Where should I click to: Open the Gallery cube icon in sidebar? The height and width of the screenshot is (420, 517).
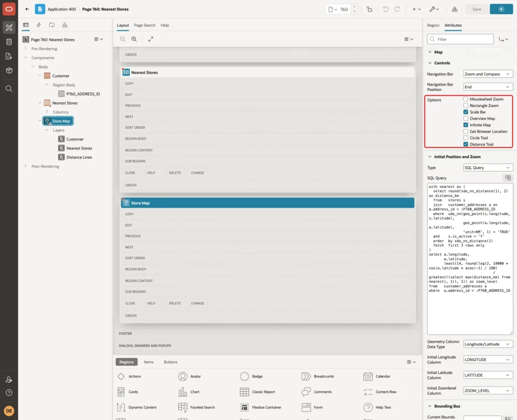click(x=9, y=71)
